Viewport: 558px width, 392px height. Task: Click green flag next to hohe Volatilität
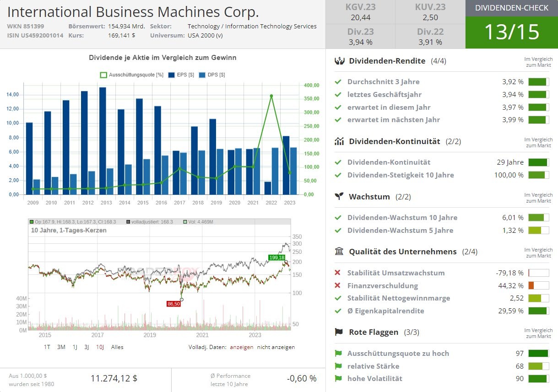(338, 378)
